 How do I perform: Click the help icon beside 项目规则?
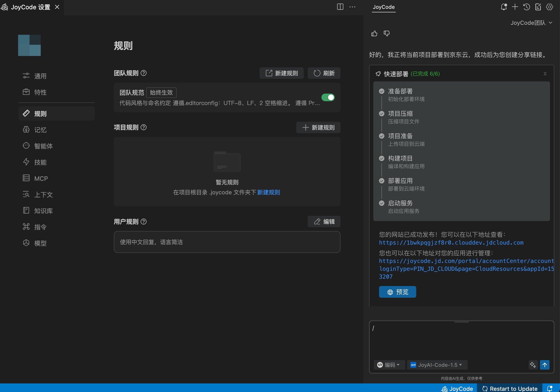pos(144,127)
